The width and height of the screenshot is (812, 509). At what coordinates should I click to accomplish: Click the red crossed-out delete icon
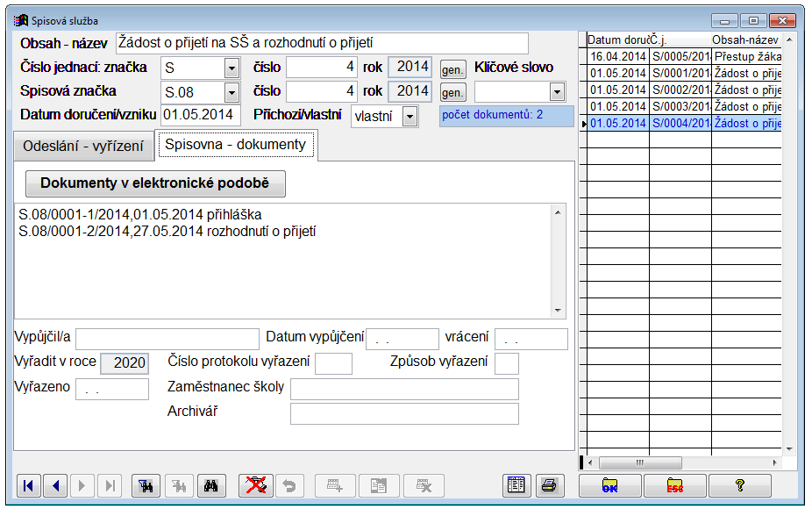[x=256, y=485]
